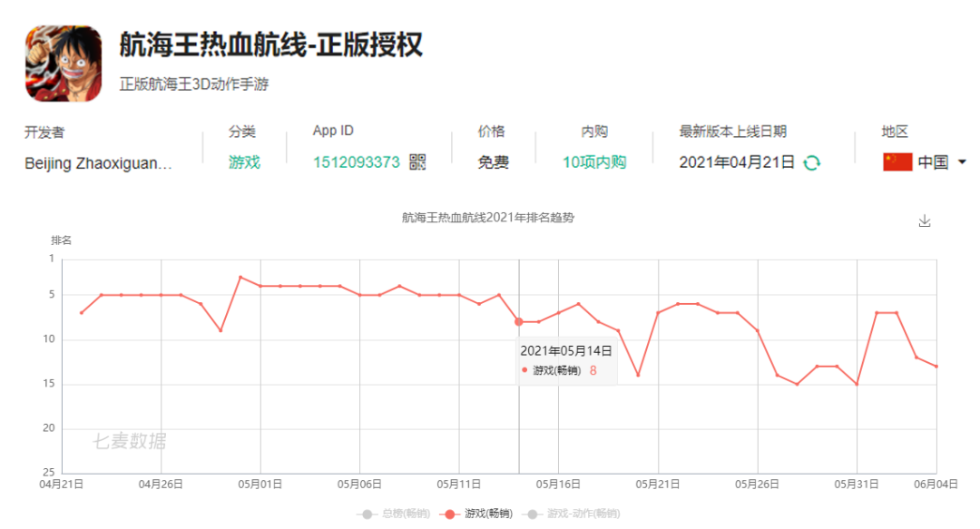Click the 05月06日 axis label

click(x=359, y=485)
